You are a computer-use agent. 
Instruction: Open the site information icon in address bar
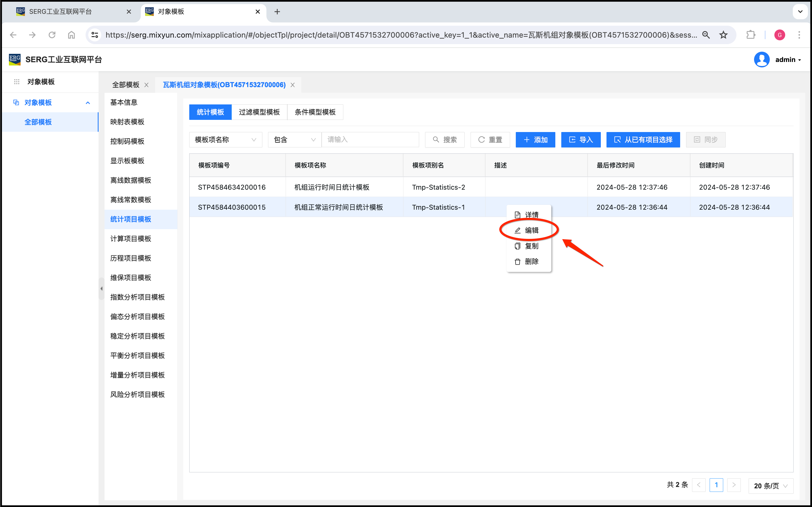click(x=95, y=35)
